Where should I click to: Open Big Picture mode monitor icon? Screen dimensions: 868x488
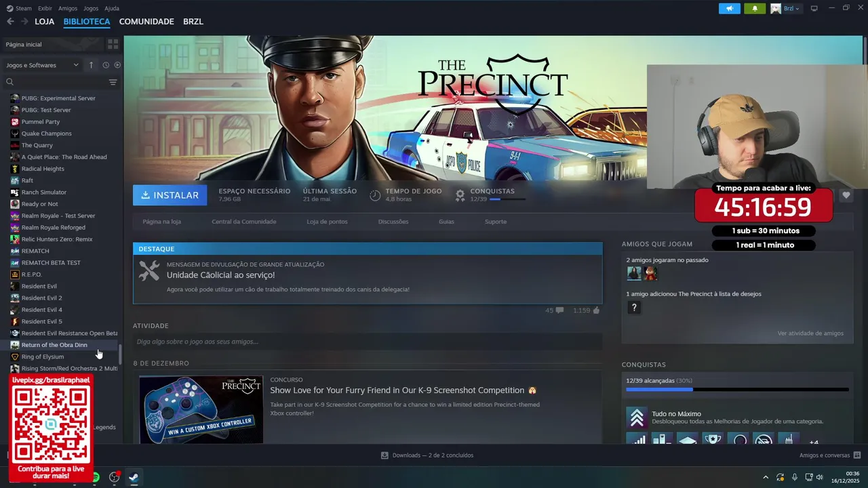pyautogui.click(x=814, y=8)
